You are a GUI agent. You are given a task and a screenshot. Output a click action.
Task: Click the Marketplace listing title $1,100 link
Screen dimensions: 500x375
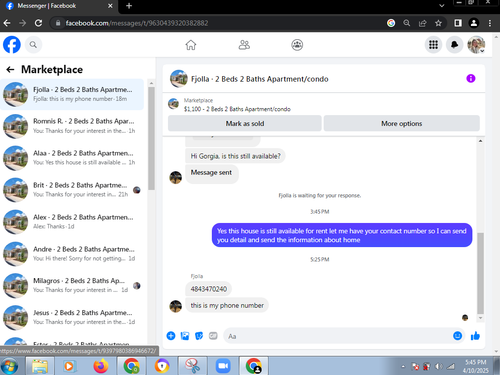pyautogui.click(x=237, y=109)
